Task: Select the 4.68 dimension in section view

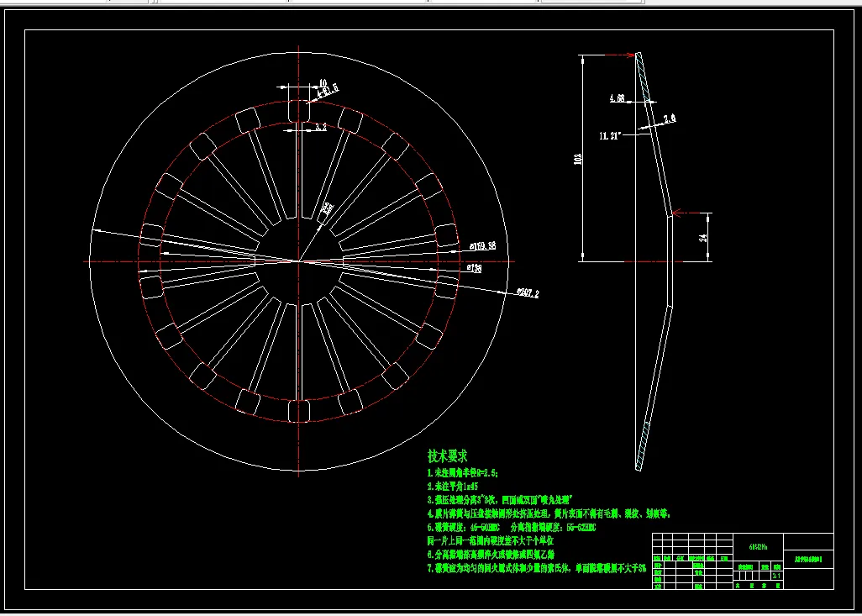Action: pyautogui.click(x=617, y=98)
